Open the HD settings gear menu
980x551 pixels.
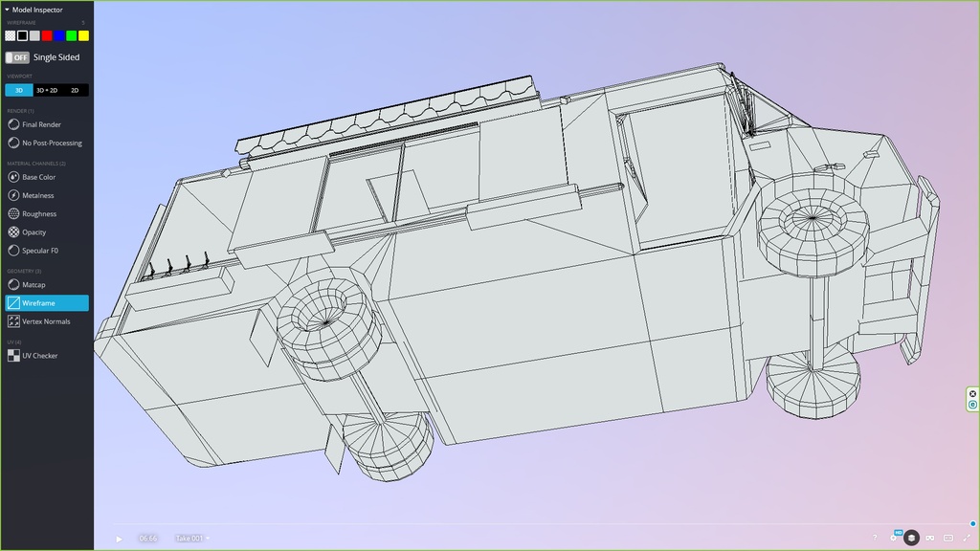click(x=894, y=538)
